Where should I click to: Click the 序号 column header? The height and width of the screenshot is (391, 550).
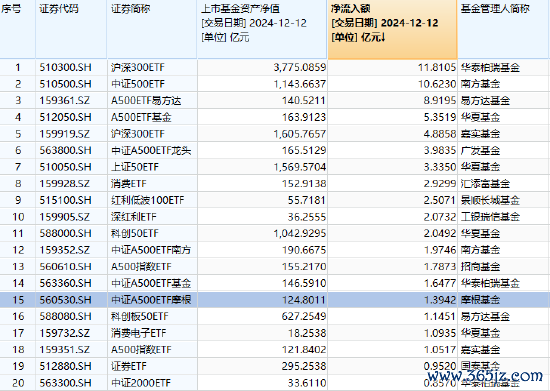(18, 29)
